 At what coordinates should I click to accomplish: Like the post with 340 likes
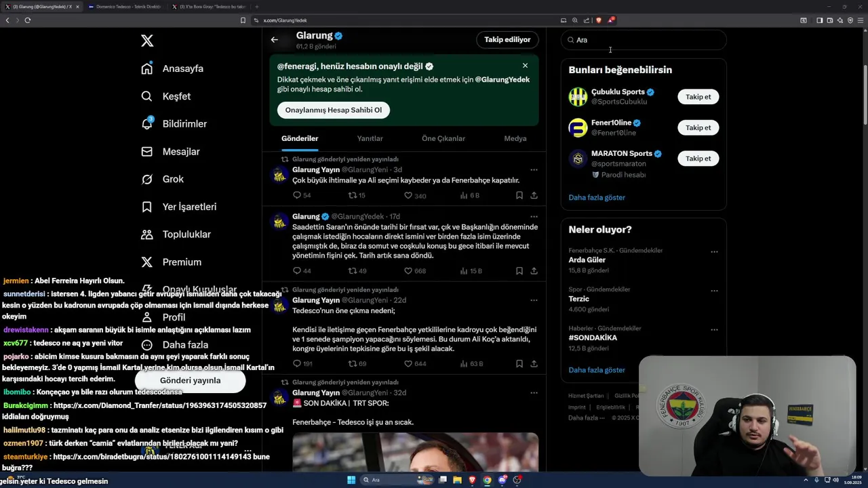tap(415, 195)
